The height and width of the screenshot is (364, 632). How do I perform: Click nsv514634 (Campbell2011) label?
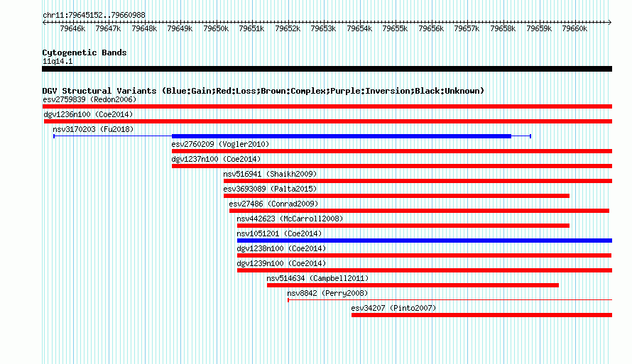pos(317,278)
